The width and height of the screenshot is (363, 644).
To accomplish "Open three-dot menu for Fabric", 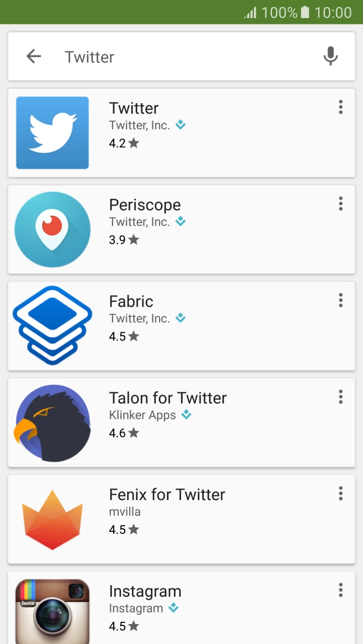I will coord(340,301).
